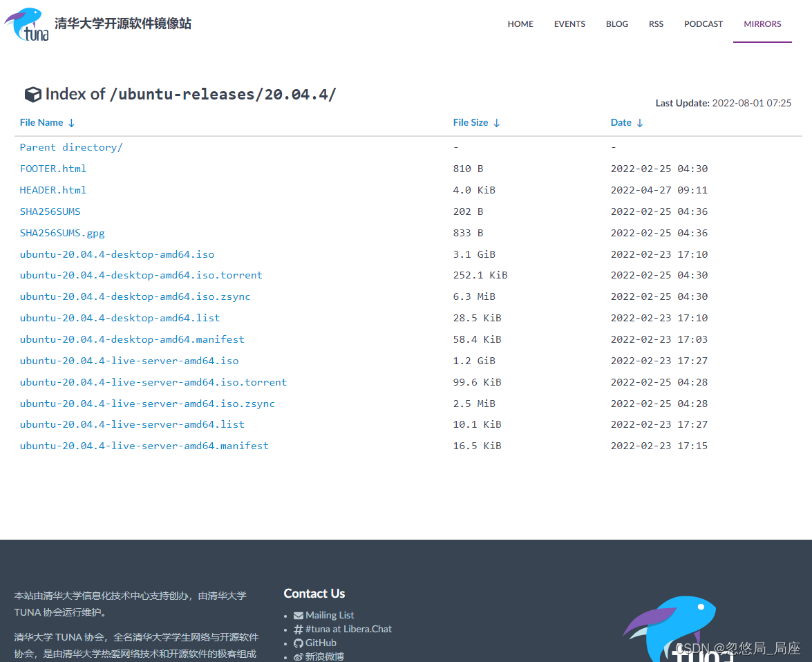Download SHA256SUMS.gpg signature file

pyautogui.click(x=62, y=233)
